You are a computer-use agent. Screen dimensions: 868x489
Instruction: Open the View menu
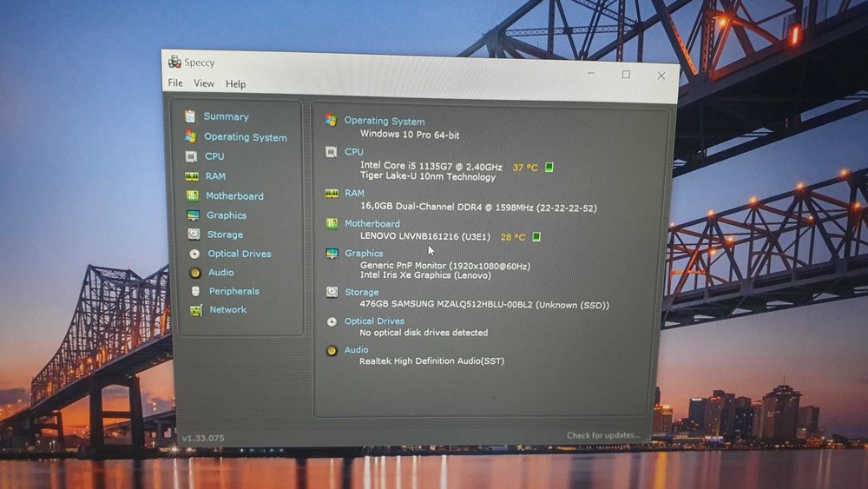coord(204,83)
